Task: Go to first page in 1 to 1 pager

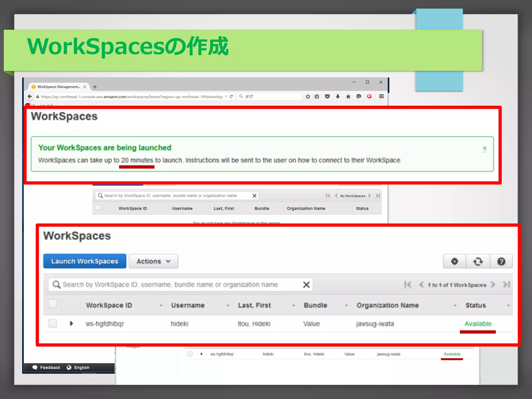Action: coord(408,285)
